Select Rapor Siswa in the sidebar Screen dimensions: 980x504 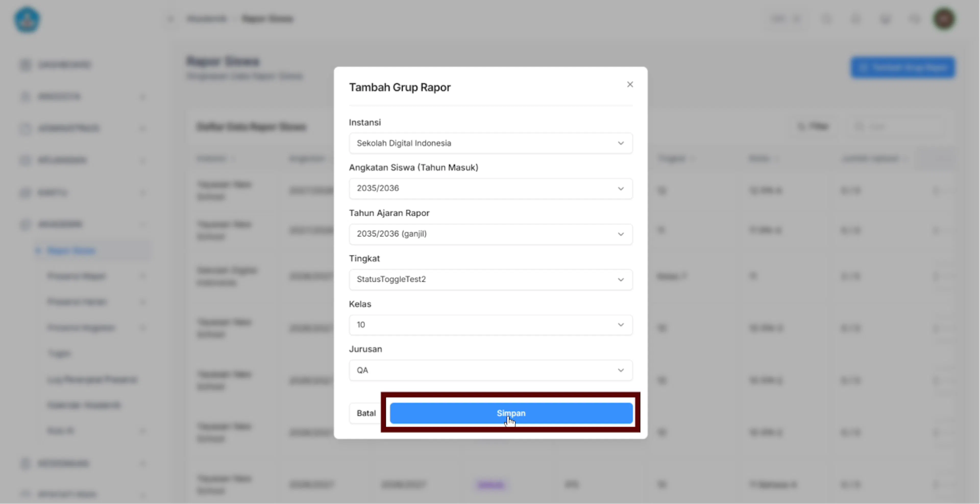tap(71, 250)
